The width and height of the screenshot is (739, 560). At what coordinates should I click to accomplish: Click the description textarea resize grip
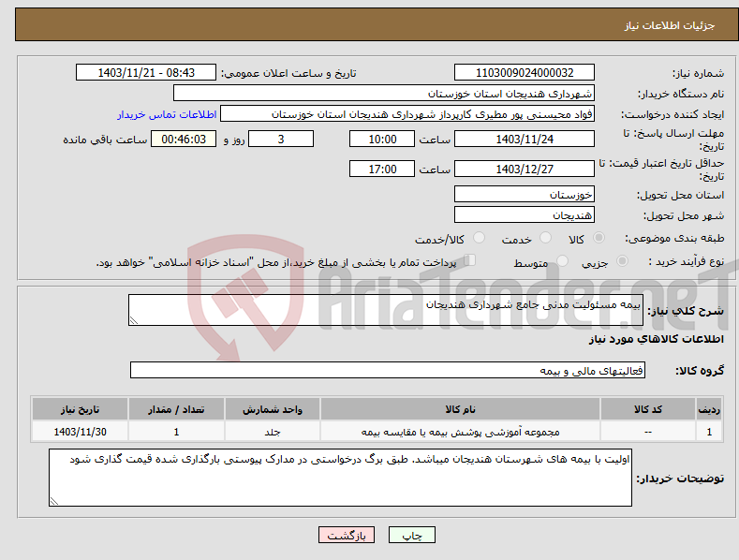point(134,320)
